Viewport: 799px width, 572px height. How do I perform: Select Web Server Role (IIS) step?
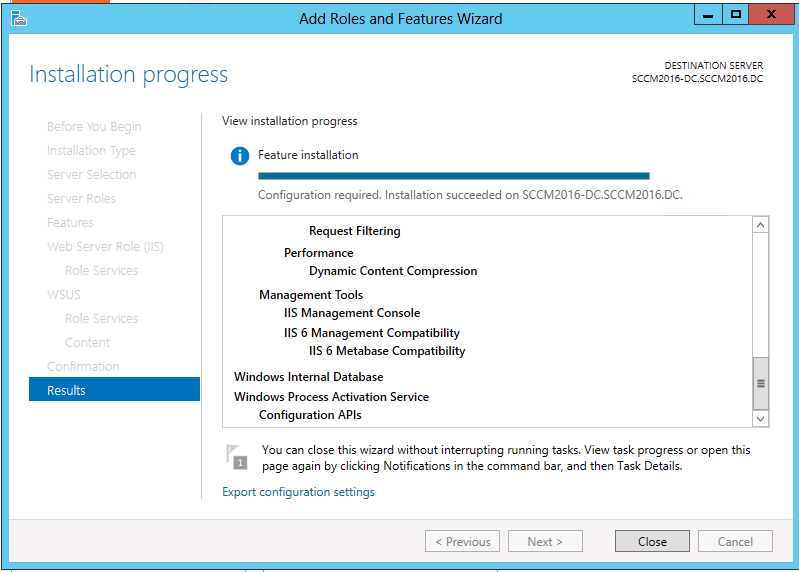click(105, 247)
